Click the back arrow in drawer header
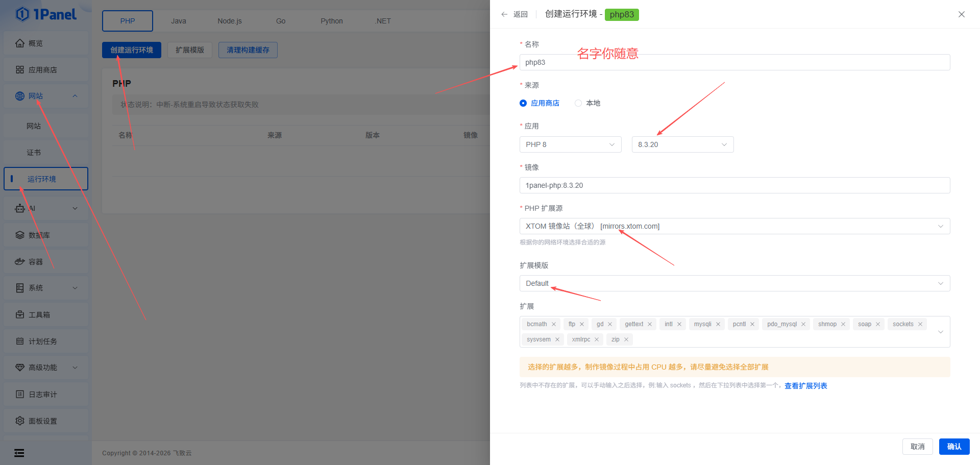 point(504,14)
